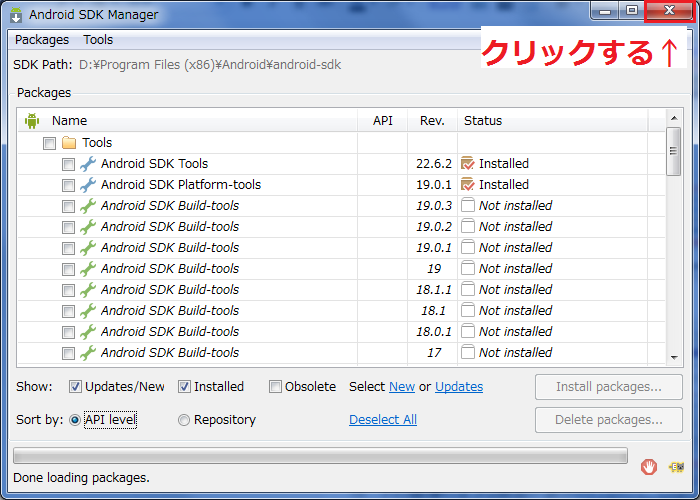The height and width of the screenshot is (500, 700).
Task: Click the package list scroll down arrow
Action: [674, 358]
